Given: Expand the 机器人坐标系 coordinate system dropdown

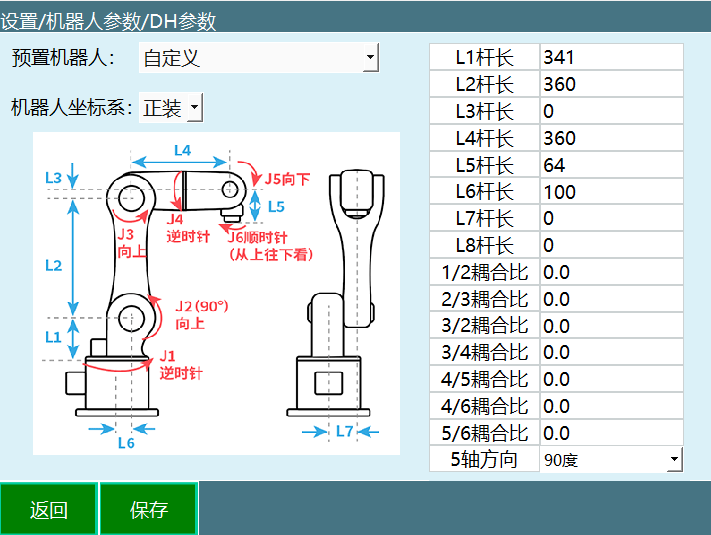Looking at the screenshot, I should pos(170,108).
